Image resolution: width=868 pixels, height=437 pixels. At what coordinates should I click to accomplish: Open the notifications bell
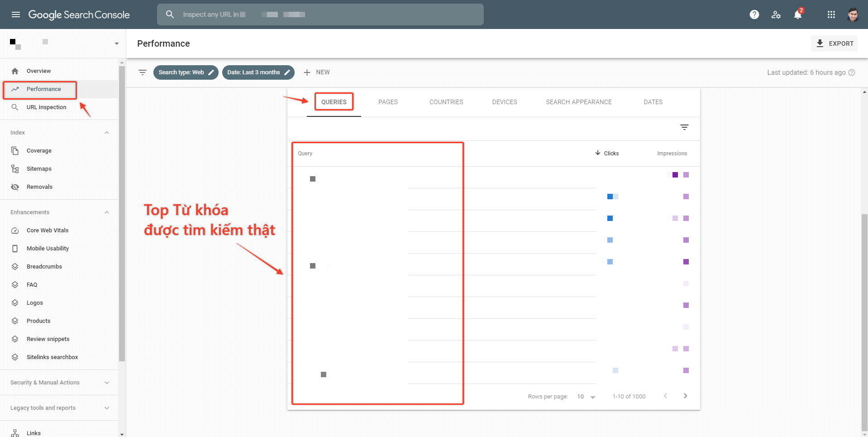click(x=798, y=14)
